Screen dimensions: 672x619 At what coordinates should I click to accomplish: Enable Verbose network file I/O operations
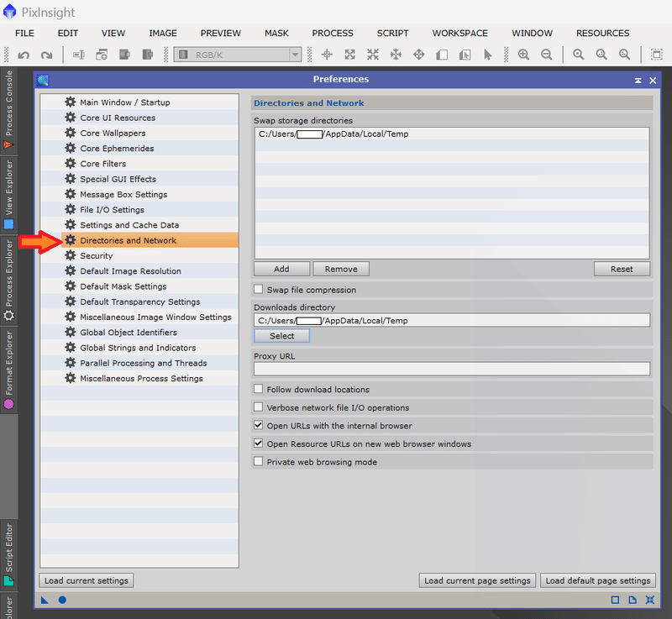tap(258, 407)
